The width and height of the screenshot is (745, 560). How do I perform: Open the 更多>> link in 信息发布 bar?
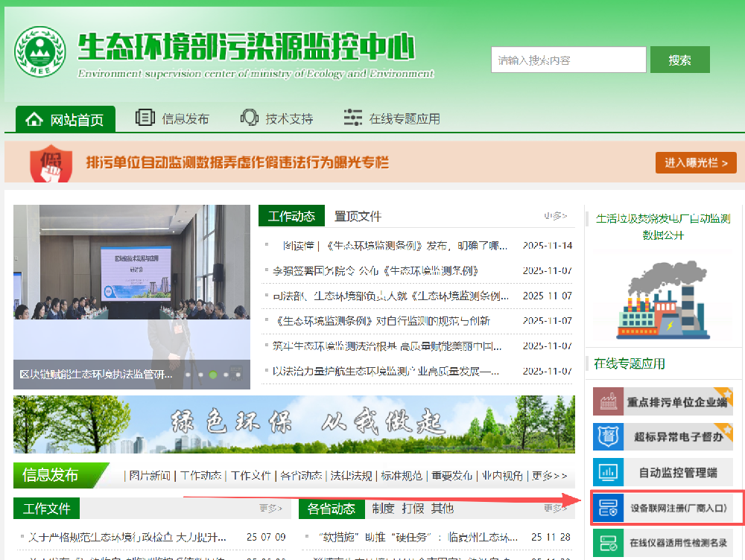point(548,475)
